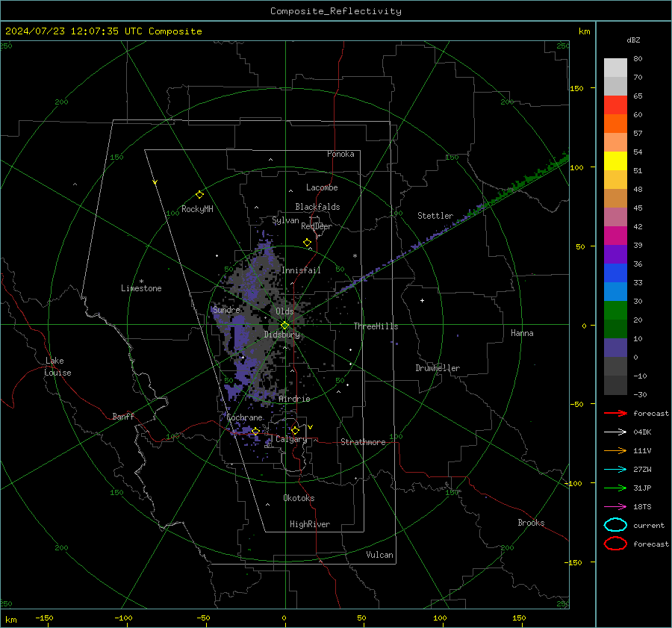Click the Ponoka label on the map

(x=340, y=154)
